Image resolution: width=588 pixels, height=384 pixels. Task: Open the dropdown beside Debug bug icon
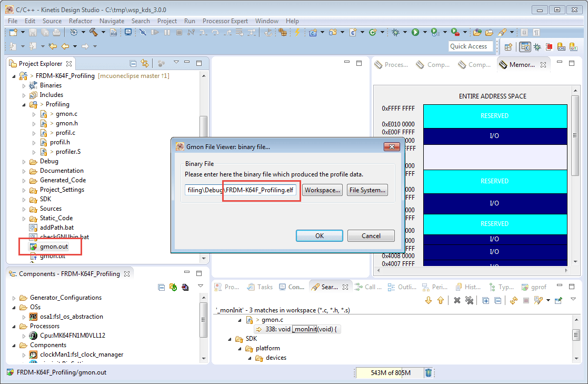(405, 32)
